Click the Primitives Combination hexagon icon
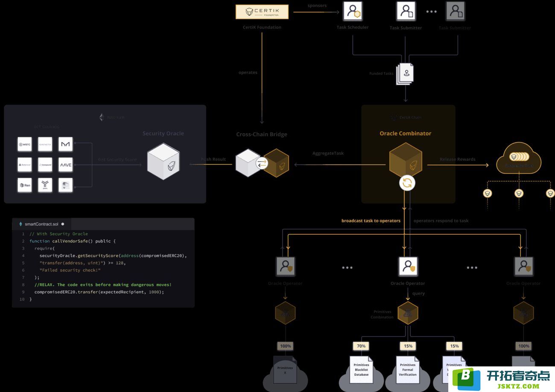Viewport: 555px width, 392px height. coord(408,313)
